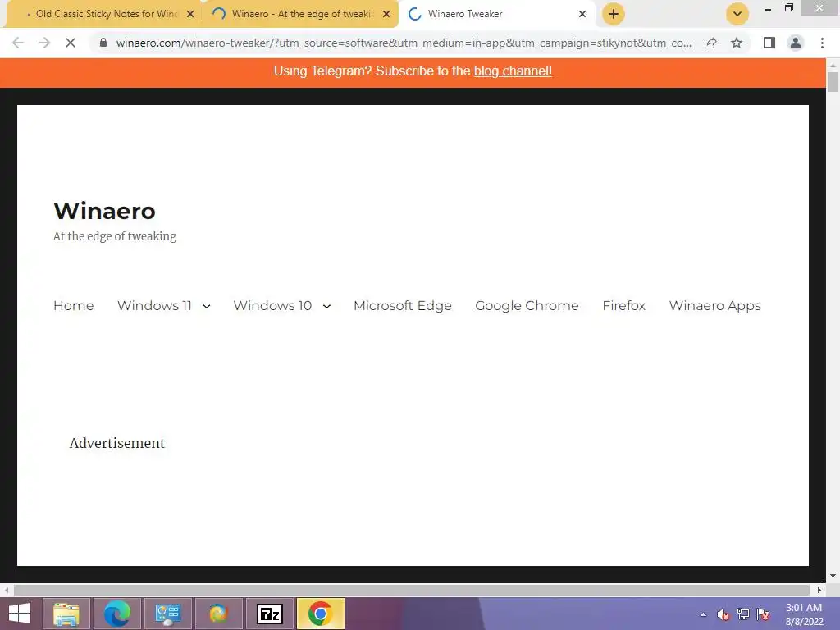Close the Winaero Tweaker tab
The width and height of the screenshot is (840, 630).
pyautogui.click(x=582, y=15)
